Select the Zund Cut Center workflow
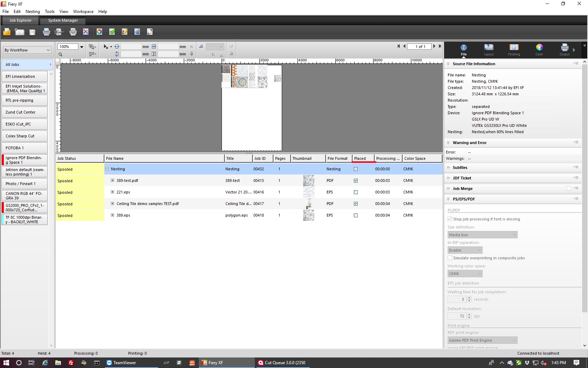This screenshot has height=368, width=588. coord(24,112)
